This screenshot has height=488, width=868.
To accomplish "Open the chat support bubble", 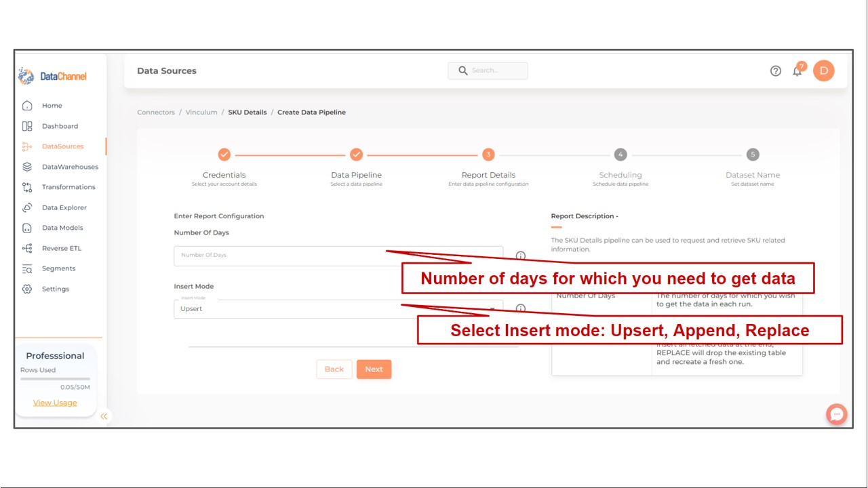I will [x=837, y=414].
